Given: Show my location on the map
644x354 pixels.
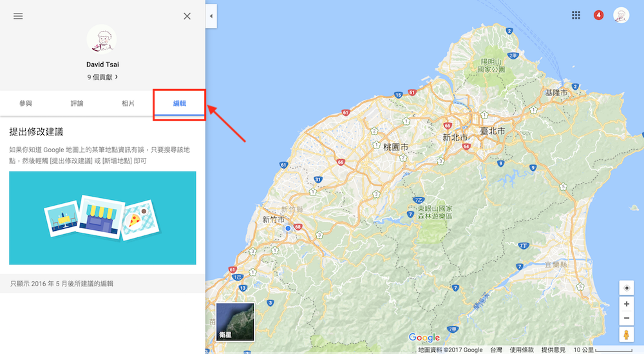Looking at the screenshot, I should pyautogui.click(x=627, y=288).
